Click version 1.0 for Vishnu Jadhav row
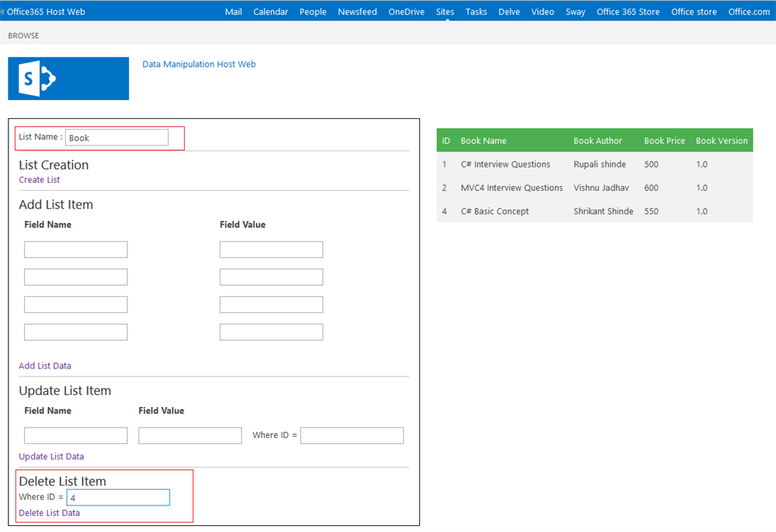776x532 pixels. 701,187
